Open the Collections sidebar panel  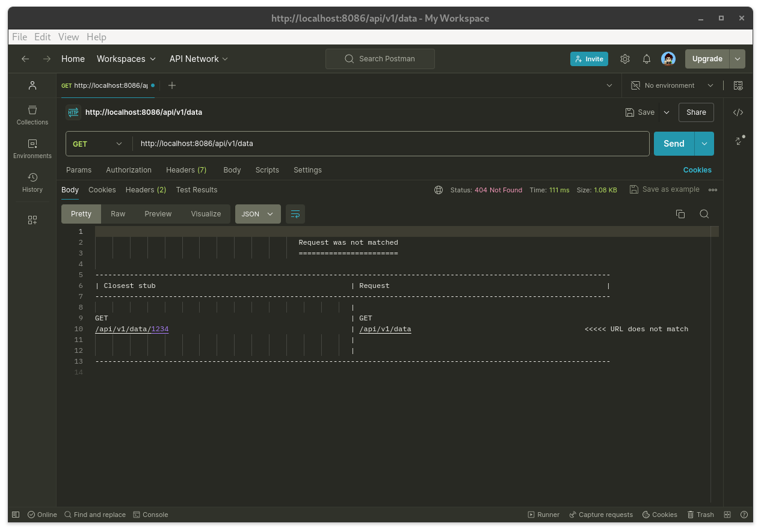coord(32,115)
